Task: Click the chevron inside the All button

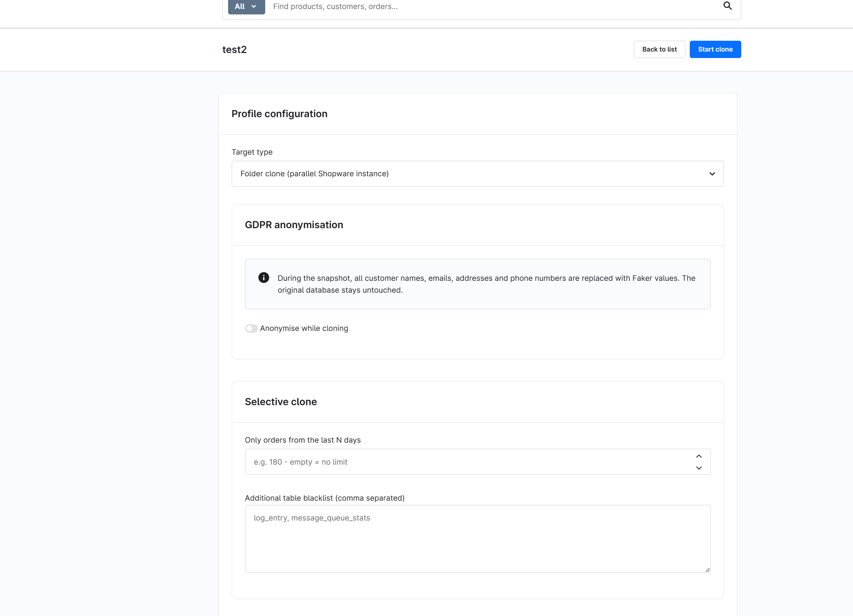Action: 253,6
